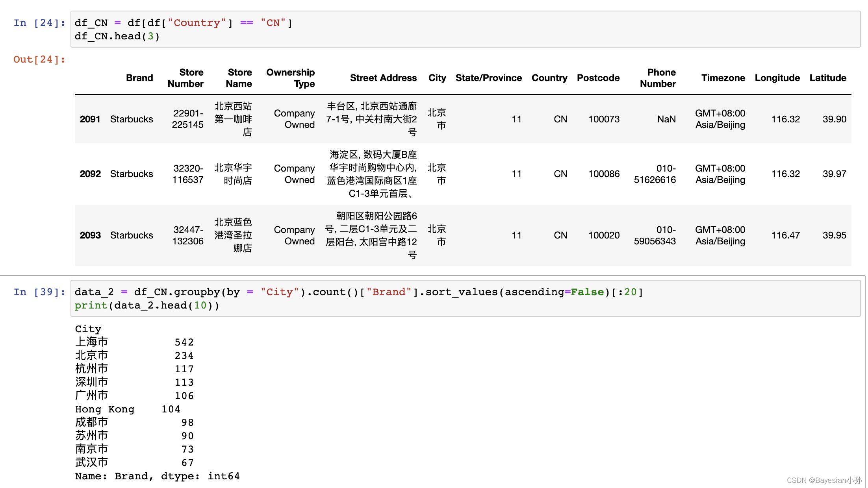
Task: Click the City column header
Action: click(x=437, y=78)
